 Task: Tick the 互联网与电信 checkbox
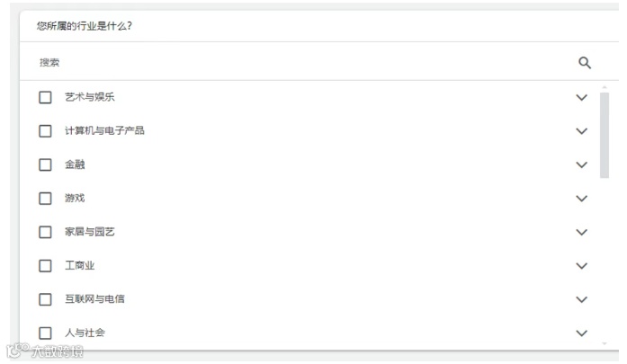pyautogui.click(x=45, y=299)
